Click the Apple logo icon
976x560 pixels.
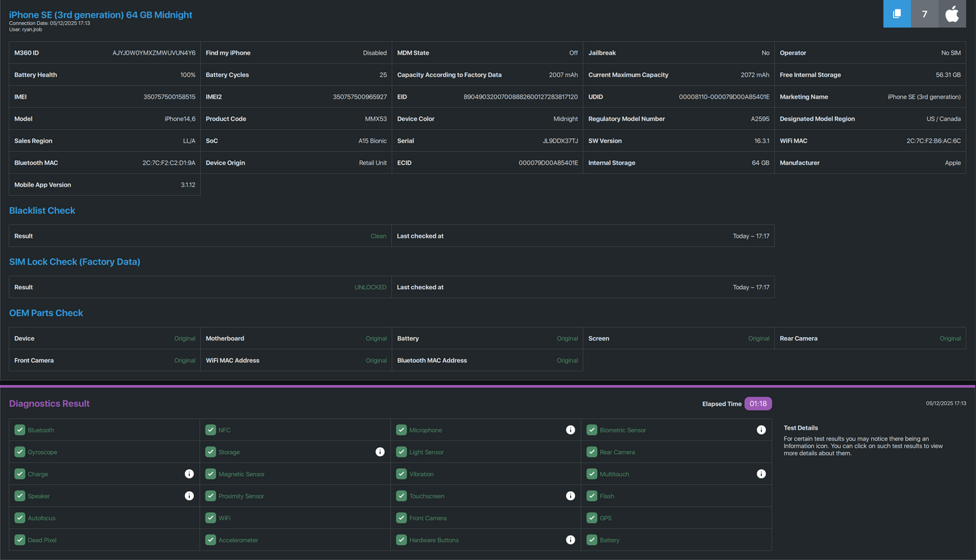pos(952,14)
